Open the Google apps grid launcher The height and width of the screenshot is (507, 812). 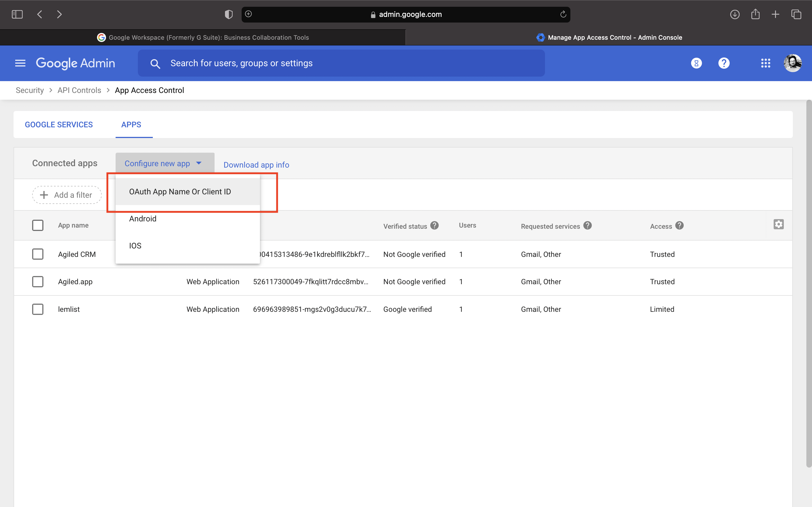(x=765, y=63)
